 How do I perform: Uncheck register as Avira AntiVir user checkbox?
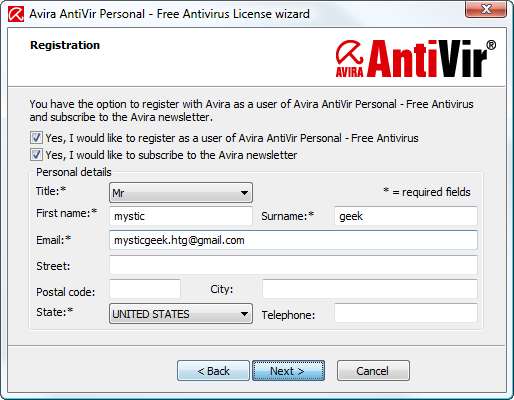click(x=36, y=138)
